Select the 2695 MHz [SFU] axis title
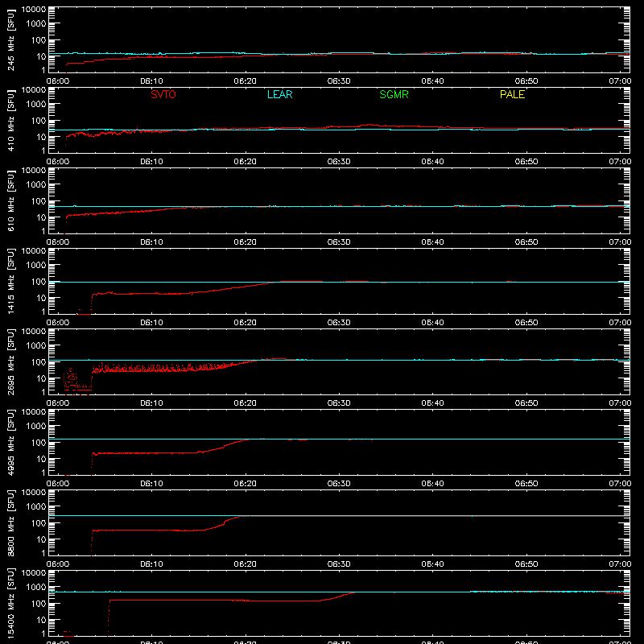This screenshot has height=644, width=644. tap(10, 361)
